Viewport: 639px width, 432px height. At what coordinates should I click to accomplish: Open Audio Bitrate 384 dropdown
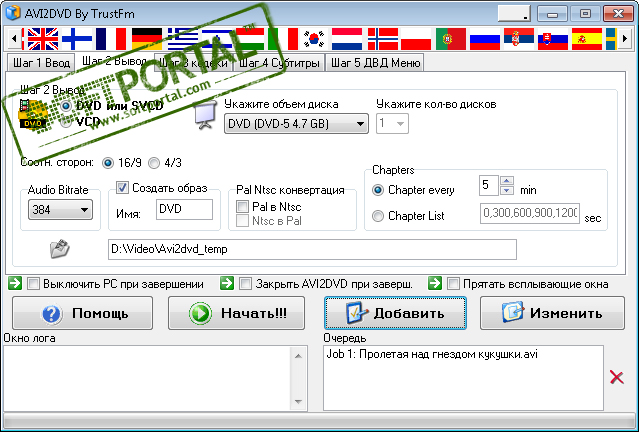coord(60,209)
